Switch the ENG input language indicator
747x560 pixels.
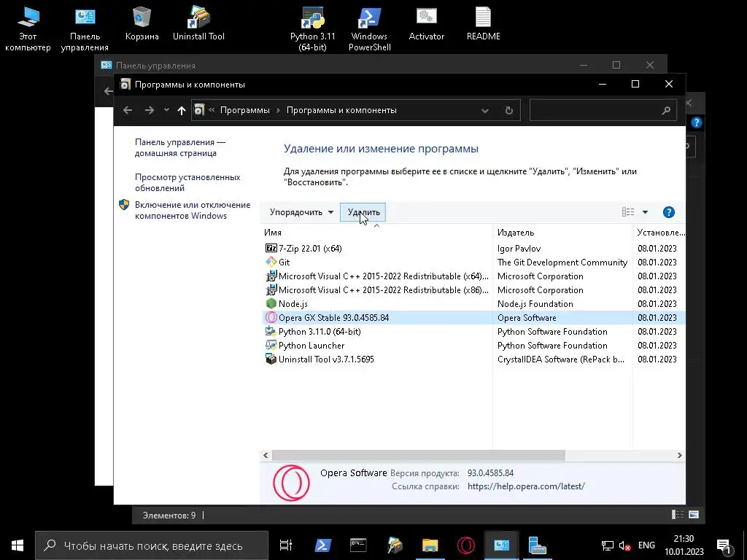tap(646, 545)
